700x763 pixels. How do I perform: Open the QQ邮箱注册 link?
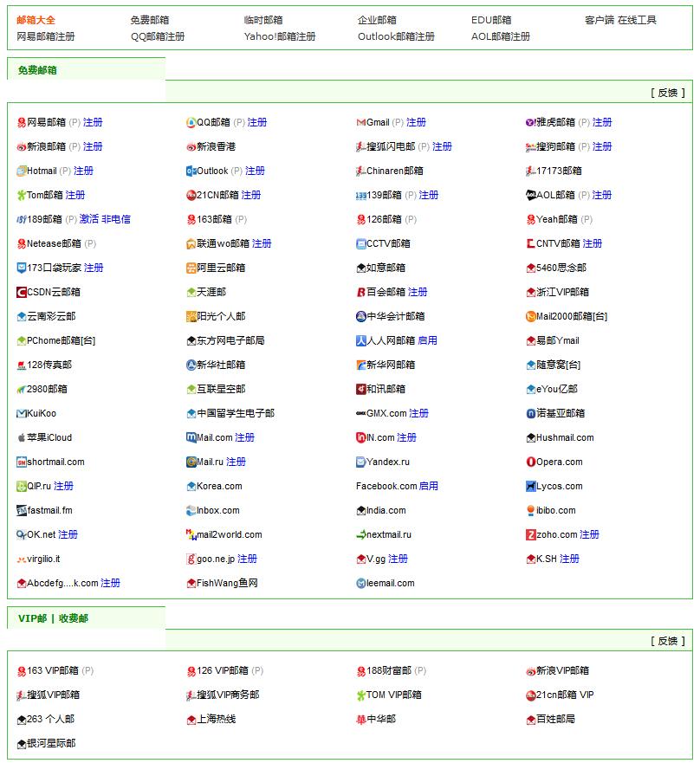click(158, 36)
